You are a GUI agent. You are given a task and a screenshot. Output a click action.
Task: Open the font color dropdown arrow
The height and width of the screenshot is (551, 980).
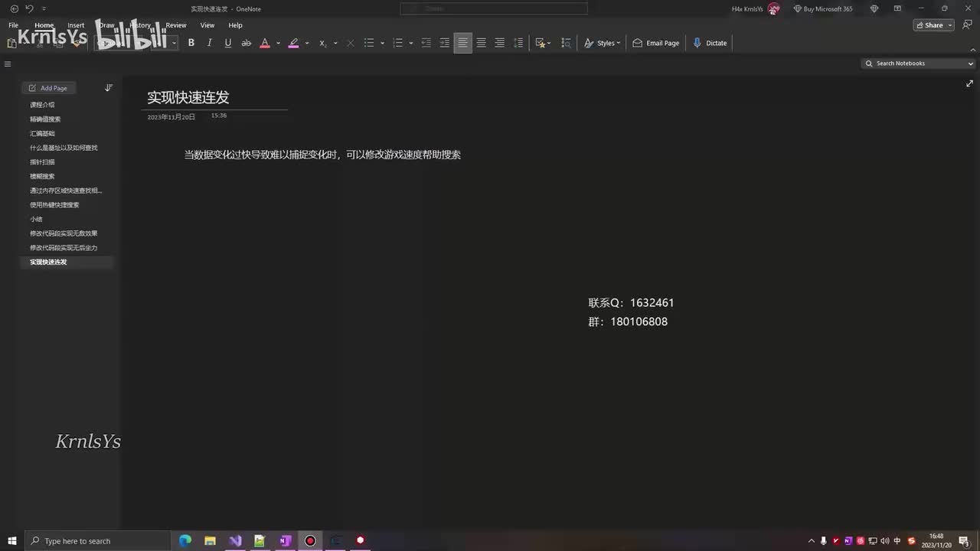pos(278,43)
